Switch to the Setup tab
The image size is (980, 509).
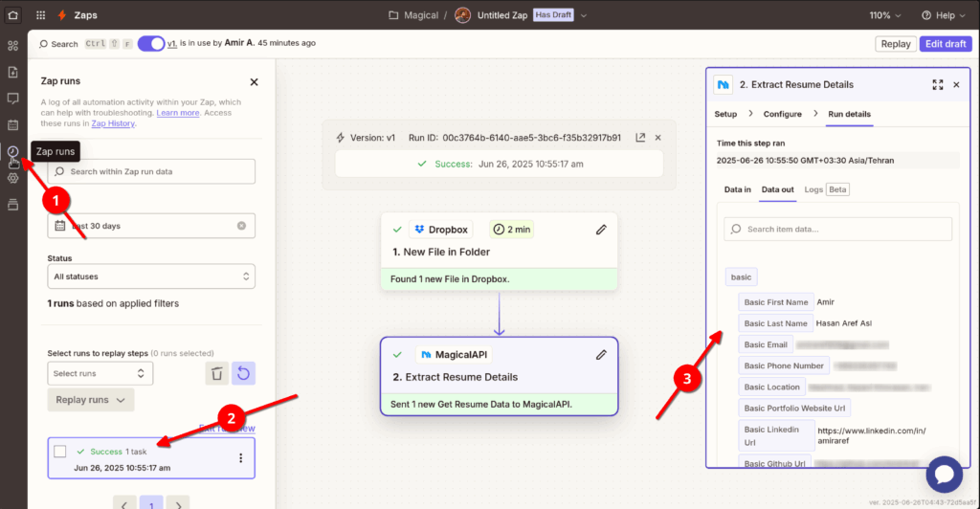[x=725, y=114]
